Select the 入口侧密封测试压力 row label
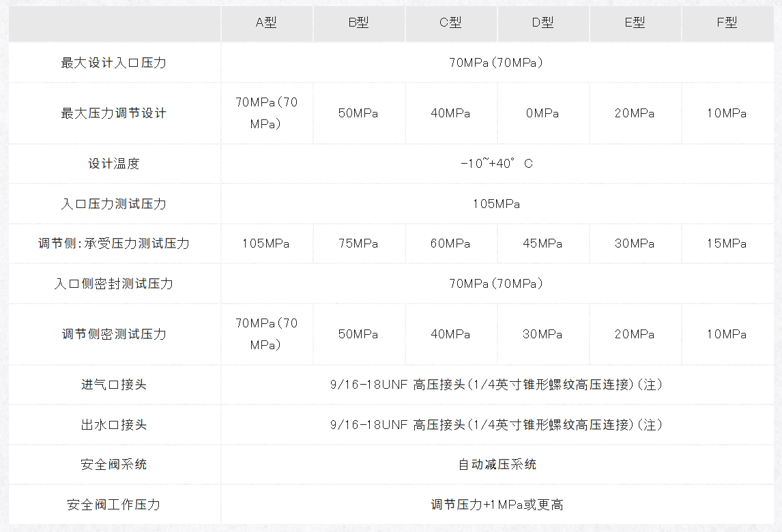 tap(114, 284)
